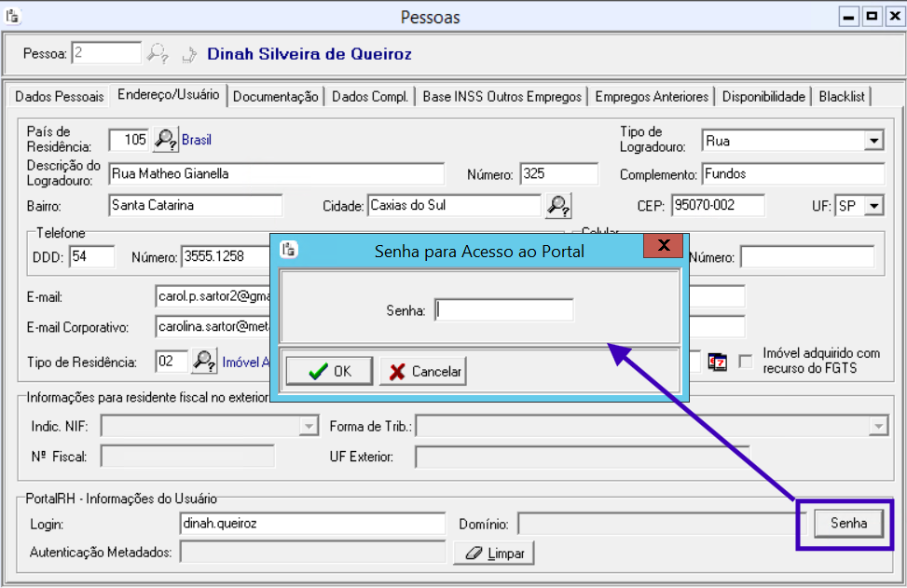Click the Celular Número field

pyautogui.click(x=807, y=256)
